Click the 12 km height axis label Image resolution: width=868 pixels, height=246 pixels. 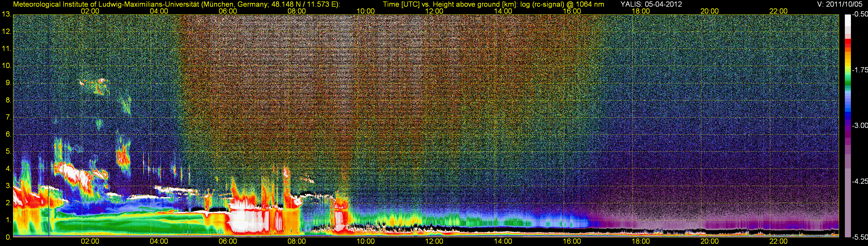click(x=6, y=32)
